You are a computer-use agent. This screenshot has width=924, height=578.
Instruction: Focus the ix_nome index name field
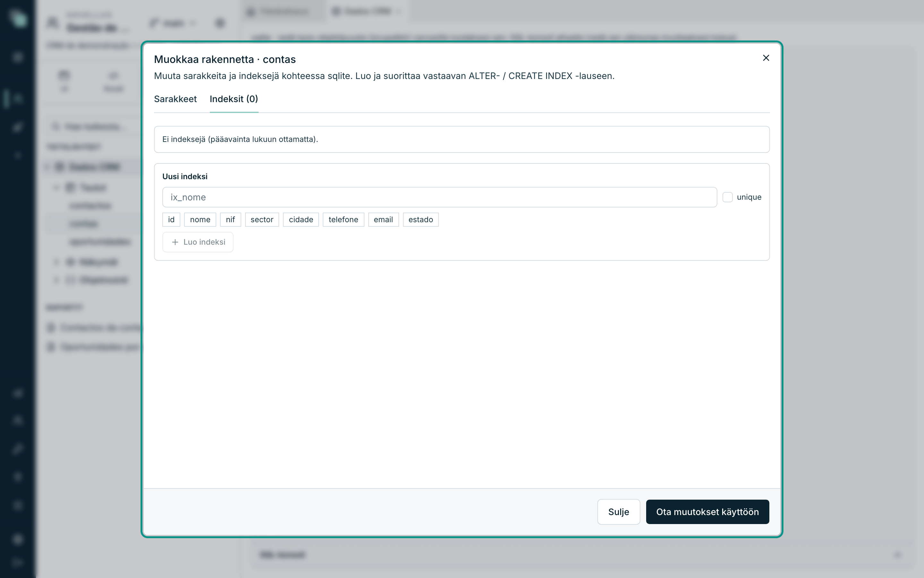(440, 197)
